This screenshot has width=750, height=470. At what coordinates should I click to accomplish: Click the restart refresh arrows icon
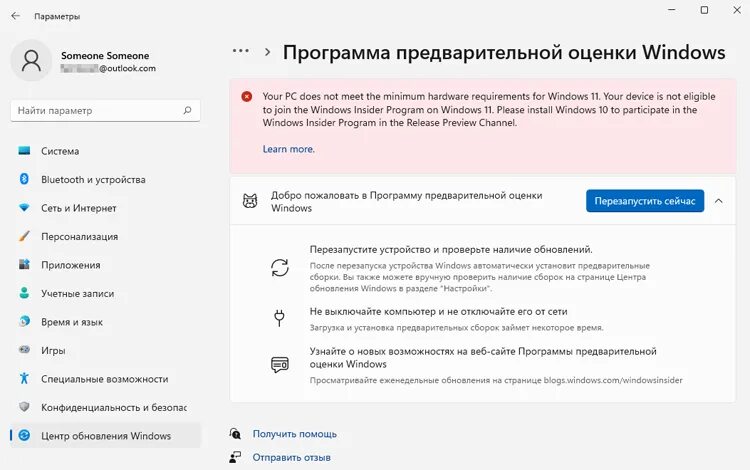coord(279,268)
